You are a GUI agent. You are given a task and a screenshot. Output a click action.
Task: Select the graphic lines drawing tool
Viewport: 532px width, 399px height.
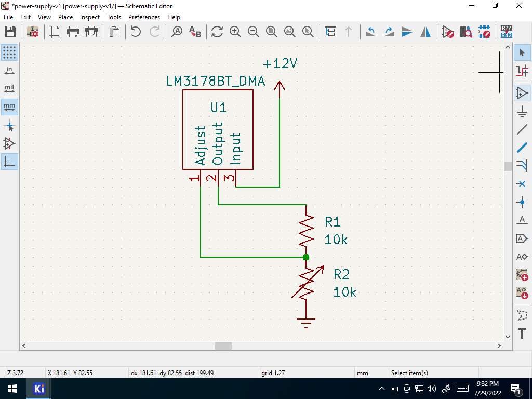[x=522, y=315]
